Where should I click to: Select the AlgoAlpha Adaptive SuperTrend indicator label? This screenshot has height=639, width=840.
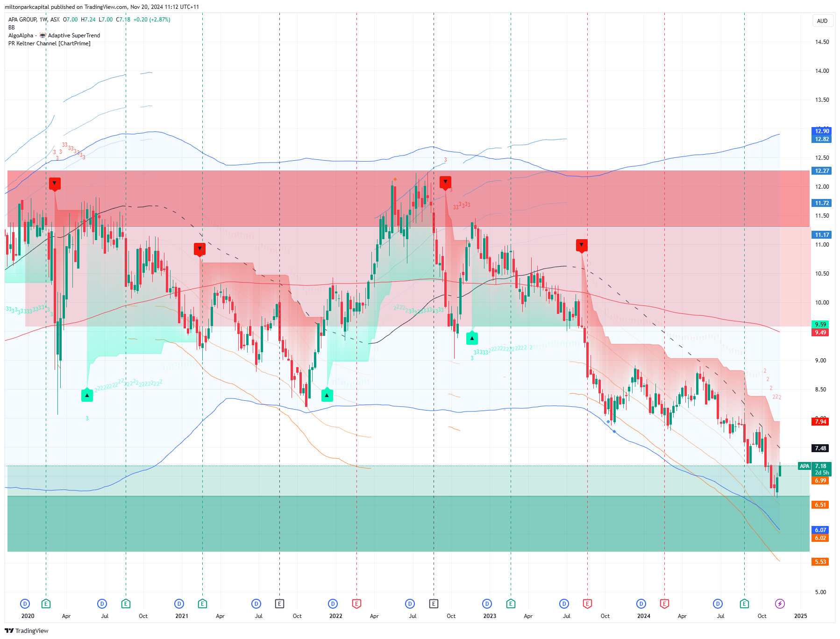coord(54,35)
